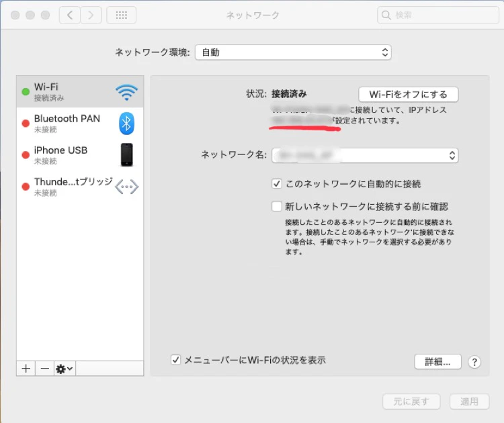
Task: Click the 元に戻す button
Action: coord(411,402)
